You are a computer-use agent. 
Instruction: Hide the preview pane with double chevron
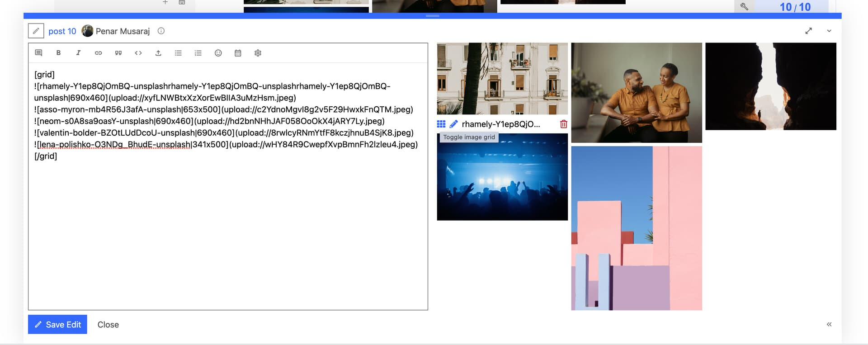click(x=829, y=324)
